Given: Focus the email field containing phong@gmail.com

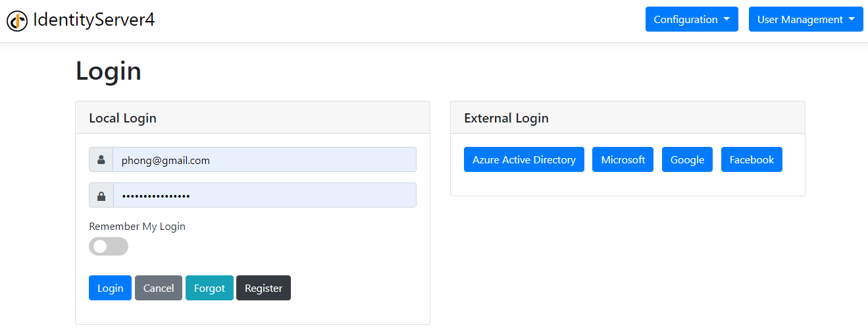Looking at the screenshot, I should point(265,159).
